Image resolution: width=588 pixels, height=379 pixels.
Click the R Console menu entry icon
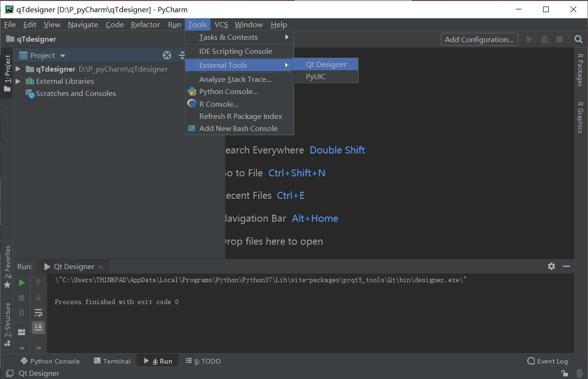(192, 104)
